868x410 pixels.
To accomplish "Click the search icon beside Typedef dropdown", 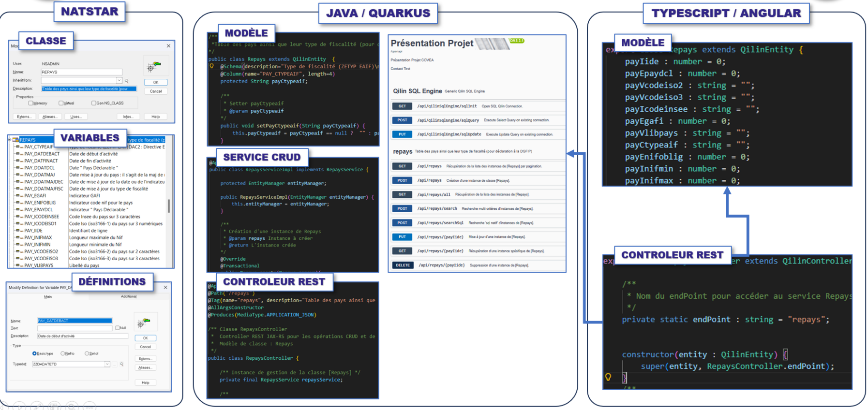I will click(x=121, y=364).
